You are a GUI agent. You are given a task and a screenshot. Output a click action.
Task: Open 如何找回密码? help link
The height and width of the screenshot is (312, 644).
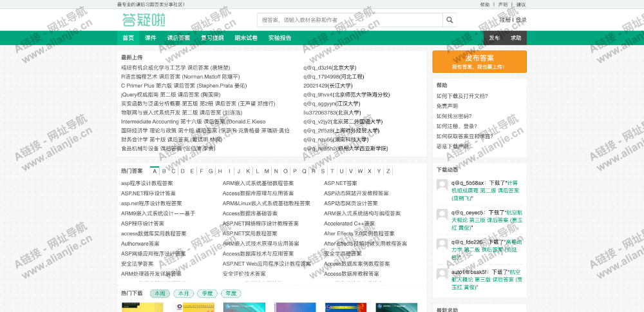point(454,116)
